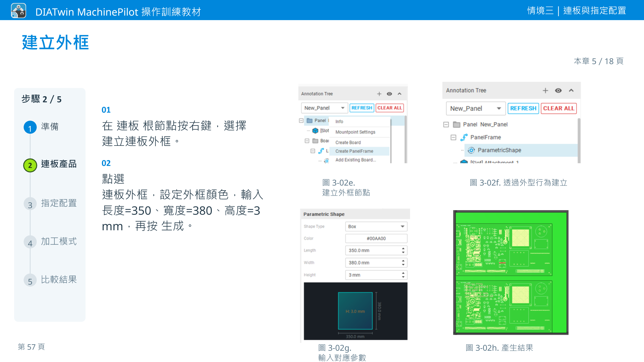
Task: Click the blue path icon in left tree
Action: click(x=321, y=151)
